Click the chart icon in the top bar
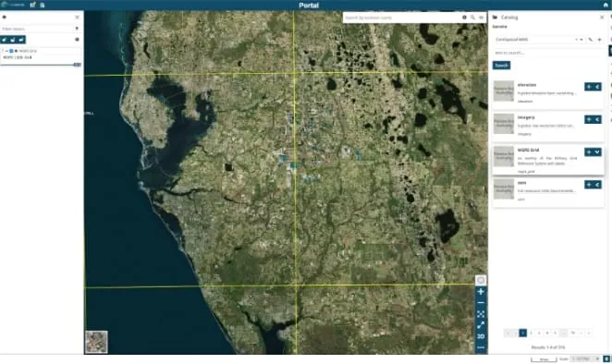This screenshot has width=612, height=364. coord(32,5)
